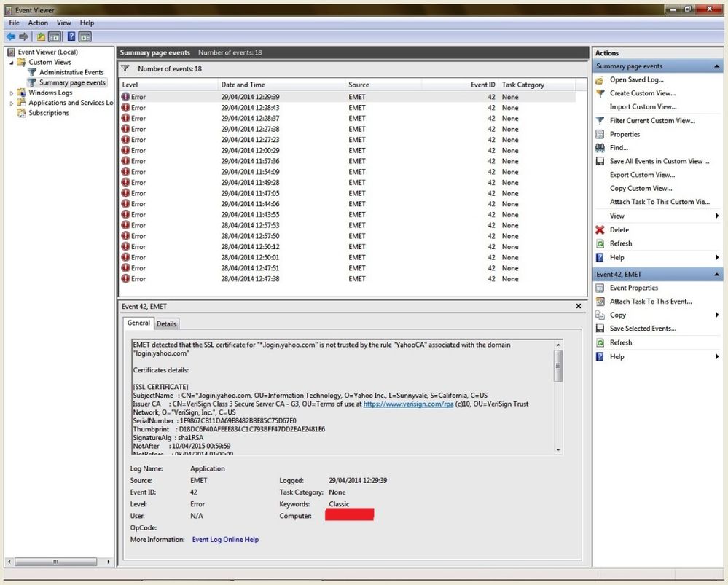Image resolution: width=728 pixels, height=585 pixels.
Task: Click the Refresh icon under Event 42, EMET
Action: click(x=600, y=342)
